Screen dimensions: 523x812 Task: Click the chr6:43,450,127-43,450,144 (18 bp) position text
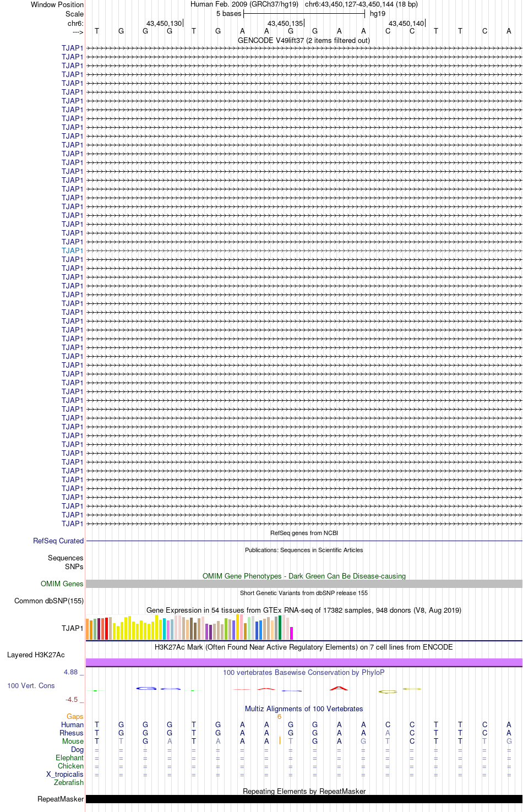pos(361,4)
